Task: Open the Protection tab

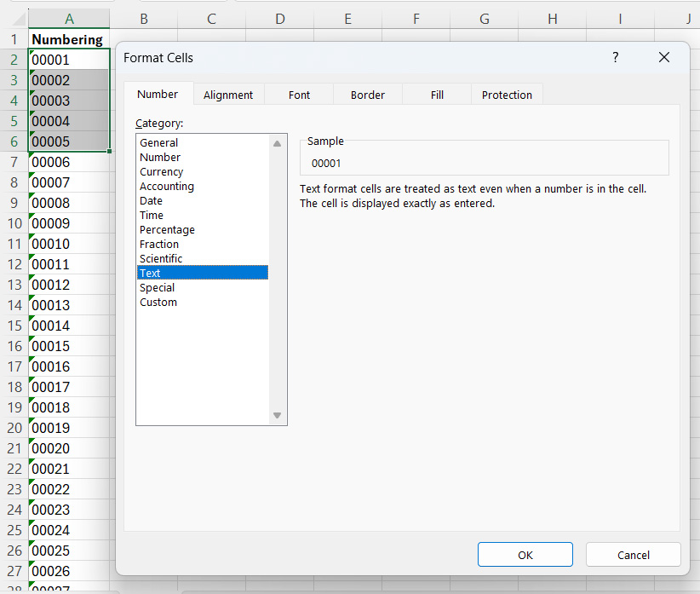Action: [x=507, y=95]
